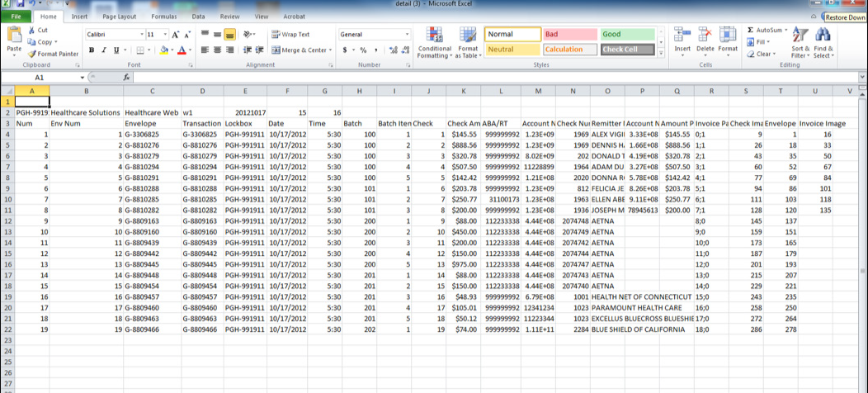Increase font size with Grow Font icon
The image size is (868, 393).
[x=176, y=35]
